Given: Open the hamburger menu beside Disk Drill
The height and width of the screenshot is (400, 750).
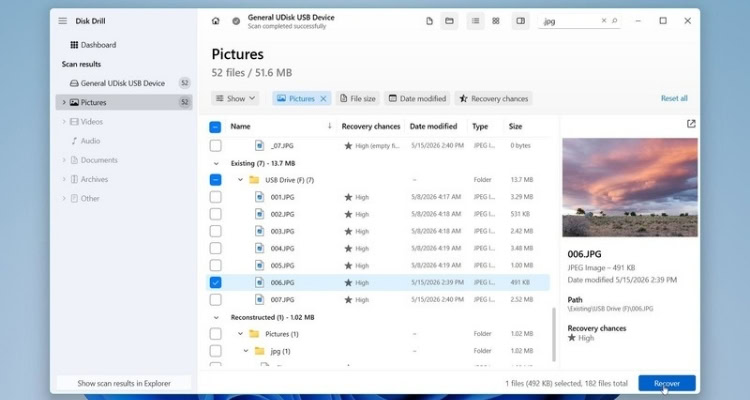Looking at the screenshot, I should [x=63, y=21].
